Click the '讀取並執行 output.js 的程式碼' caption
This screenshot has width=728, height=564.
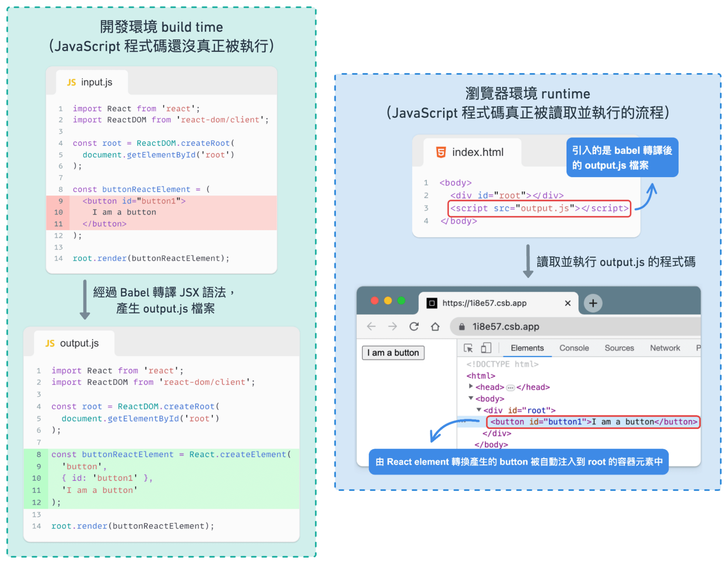click(x=616, y=262)
